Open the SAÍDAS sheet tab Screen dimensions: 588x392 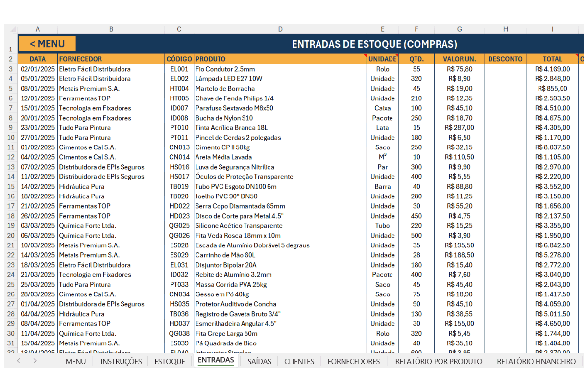(259, 361)
